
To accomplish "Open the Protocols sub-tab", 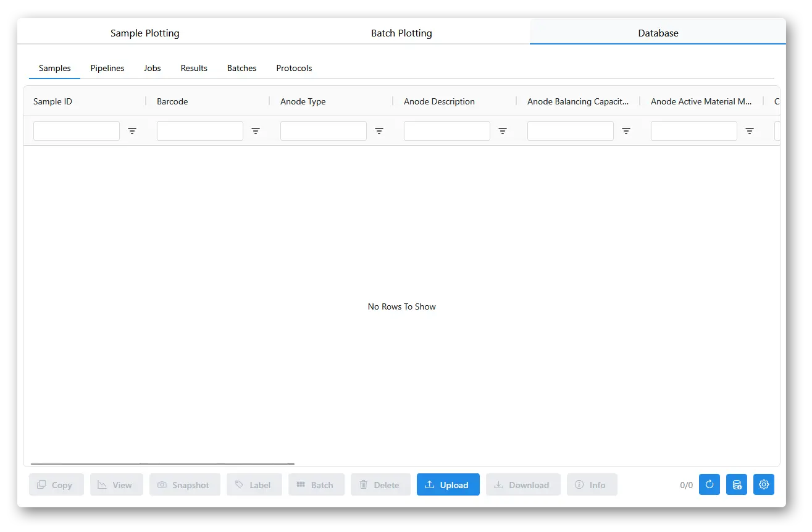I will [294, 68].
